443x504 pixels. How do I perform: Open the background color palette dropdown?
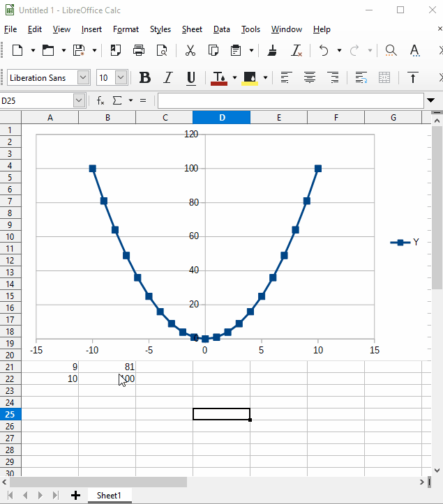point(265,78)
